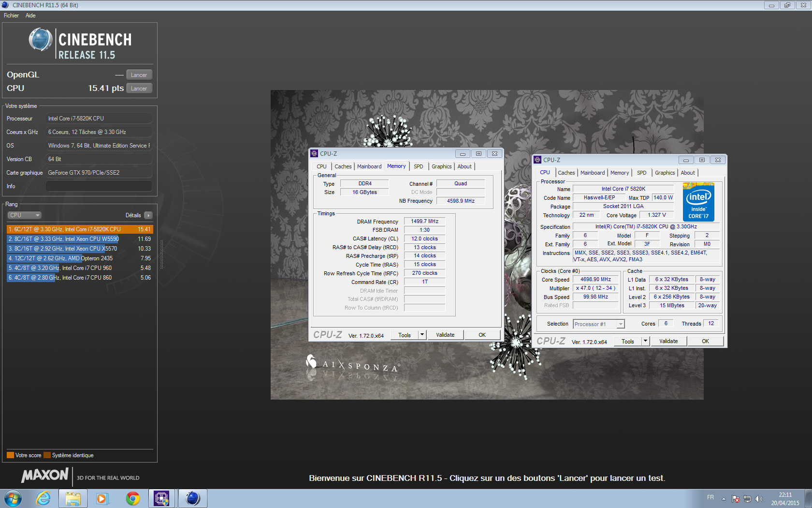Select ranking row 4 AMD Opteron 2435
This screenshot has width=812, height=508.
coord(80,258)
